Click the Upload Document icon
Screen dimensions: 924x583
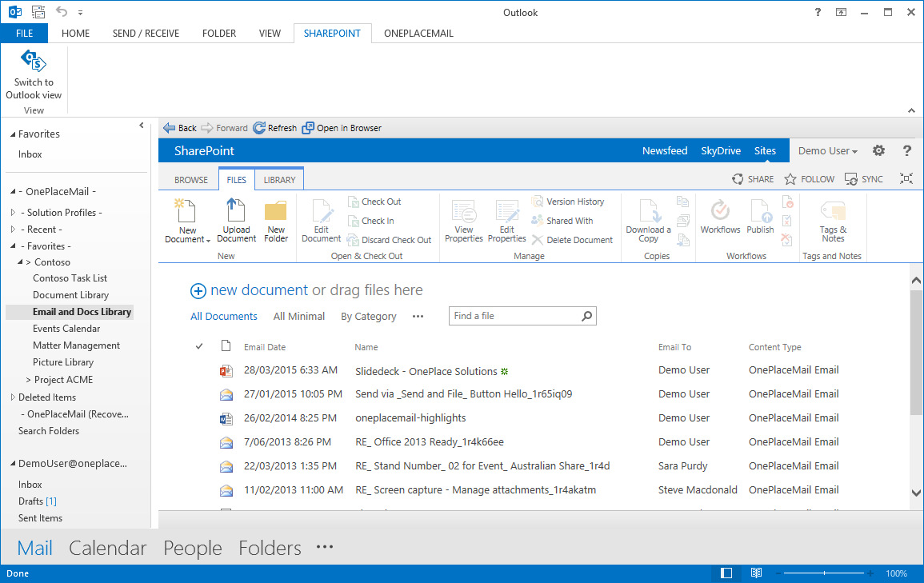point(236,210)
